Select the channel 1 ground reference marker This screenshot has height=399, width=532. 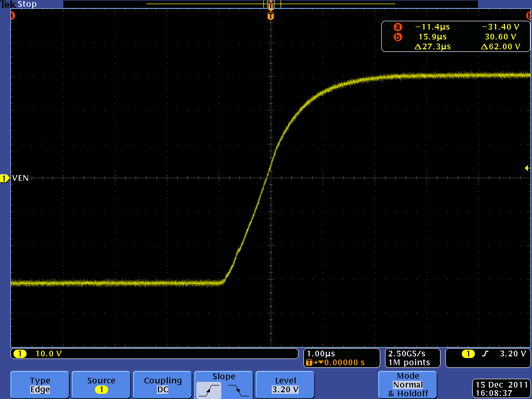coord(5,178)
